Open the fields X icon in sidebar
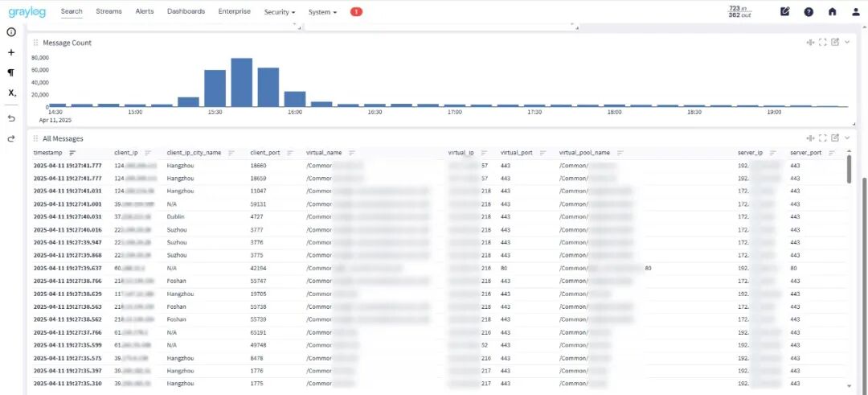Screen dimensions: 868x395 click(x=11, y=93)
